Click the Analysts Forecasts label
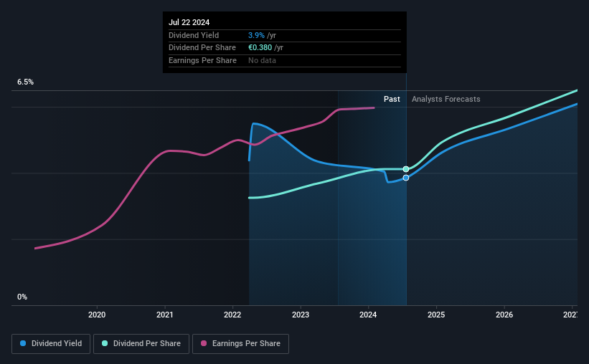 (x=446, y=99)
